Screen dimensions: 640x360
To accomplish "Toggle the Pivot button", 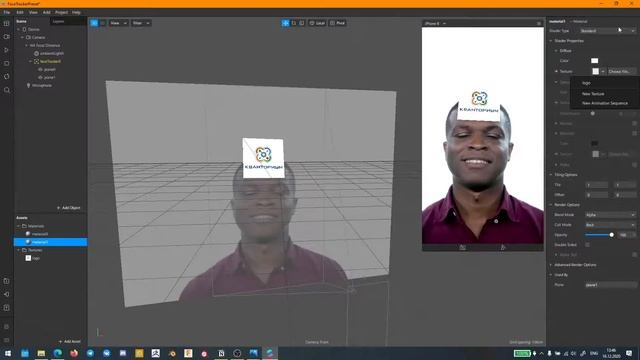I will [x=338, y=23].
